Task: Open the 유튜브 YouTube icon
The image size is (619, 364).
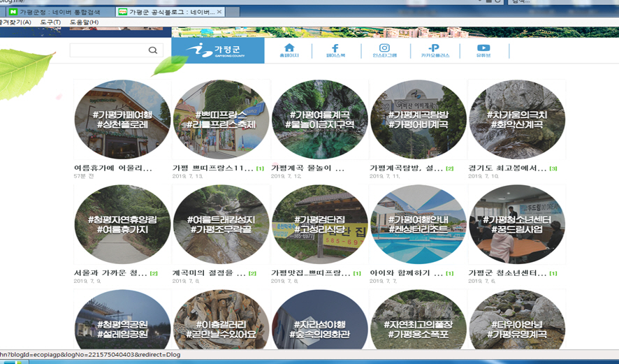Action: 483,50
